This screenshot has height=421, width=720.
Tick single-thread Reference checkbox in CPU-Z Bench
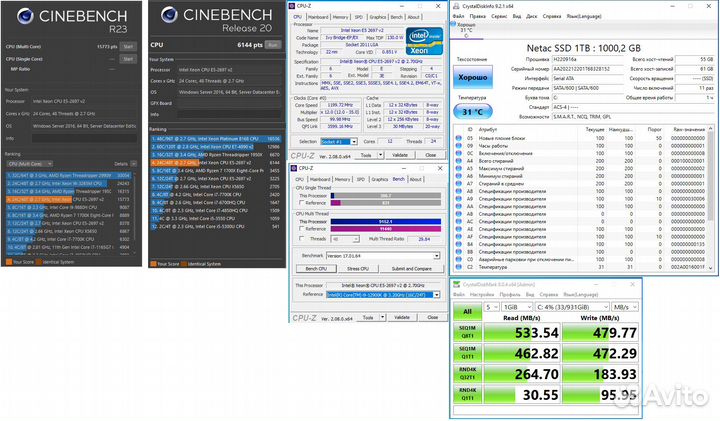click(302, 202)
